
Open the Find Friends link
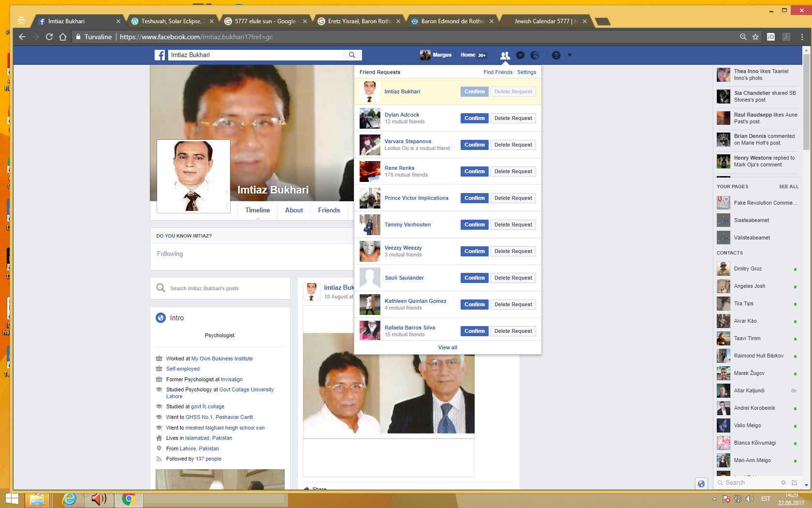pyautogui.click(x=498, y=72)
